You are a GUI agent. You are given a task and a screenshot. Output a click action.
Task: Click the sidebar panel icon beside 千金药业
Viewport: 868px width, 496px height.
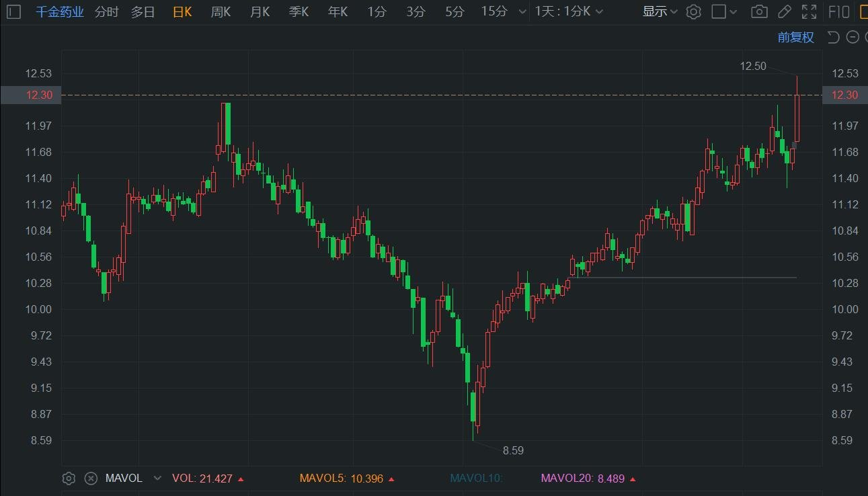click(14, 11)
